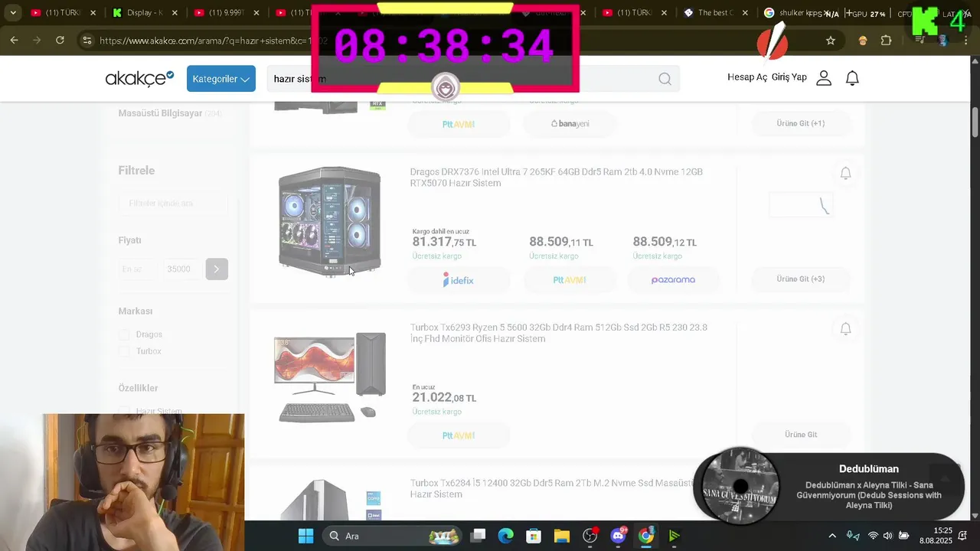Open Discord from the taskbar

pos(618,536)
